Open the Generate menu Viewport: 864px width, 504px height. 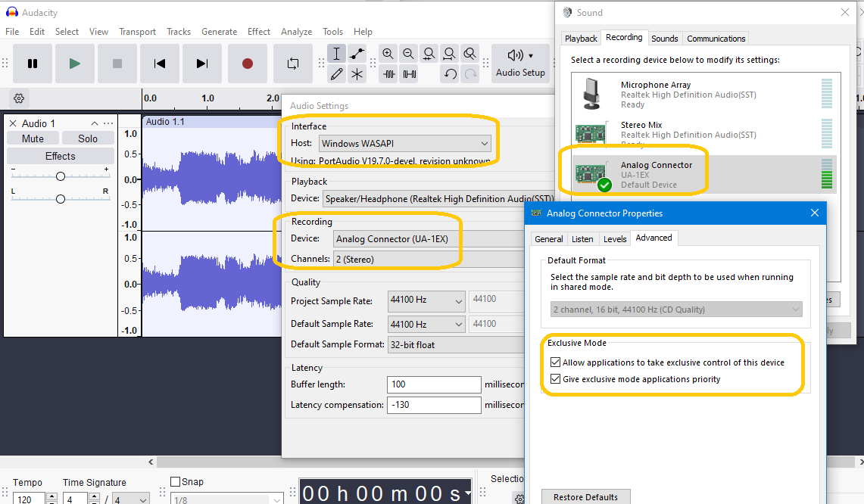pos(220,32)
